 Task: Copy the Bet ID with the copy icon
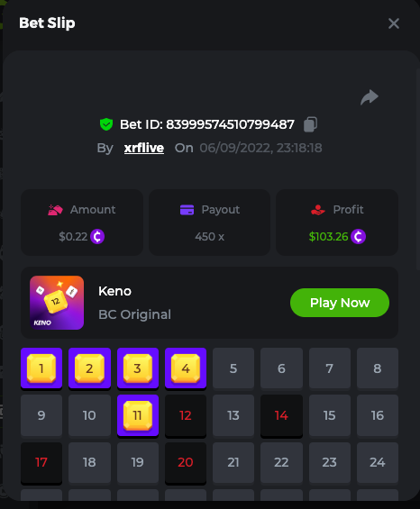(311, 124)
